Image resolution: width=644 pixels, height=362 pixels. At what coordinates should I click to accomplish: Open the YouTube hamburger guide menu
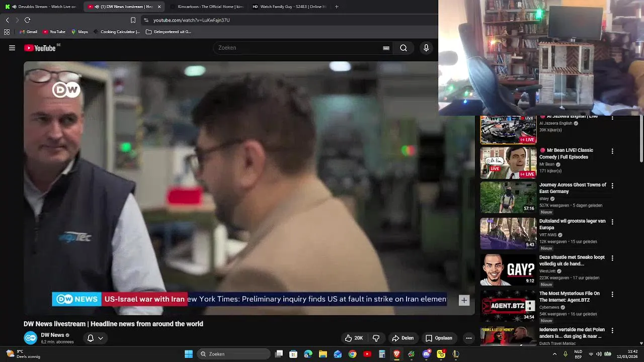[x=12, y=48]
